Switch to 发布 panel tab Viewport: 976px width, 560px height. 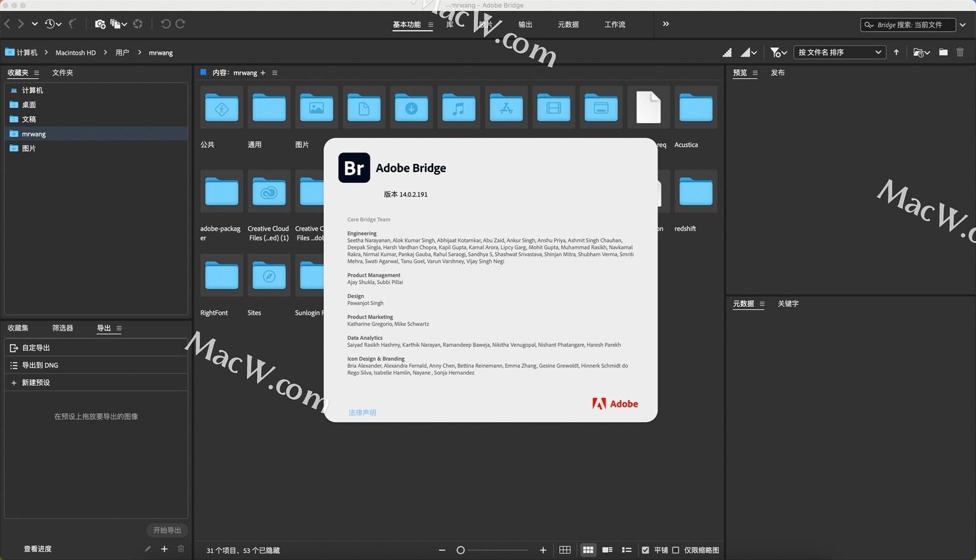click(x=778, y=73)
